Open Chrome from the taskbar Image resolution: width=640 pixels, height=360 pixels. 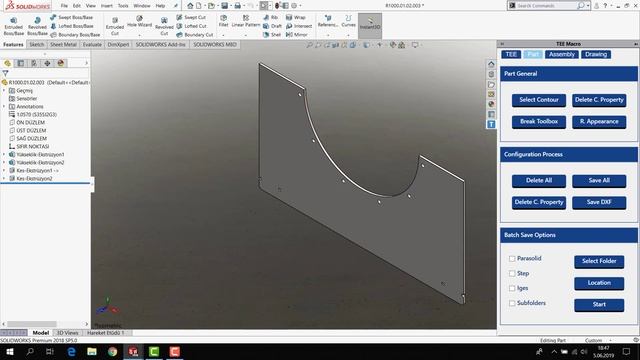112,351
